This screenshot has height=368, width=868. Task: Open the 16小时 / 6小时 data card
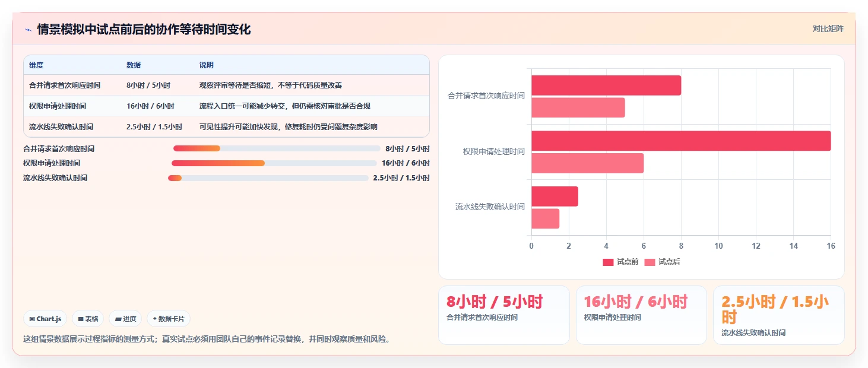click(x=641, y=315)
